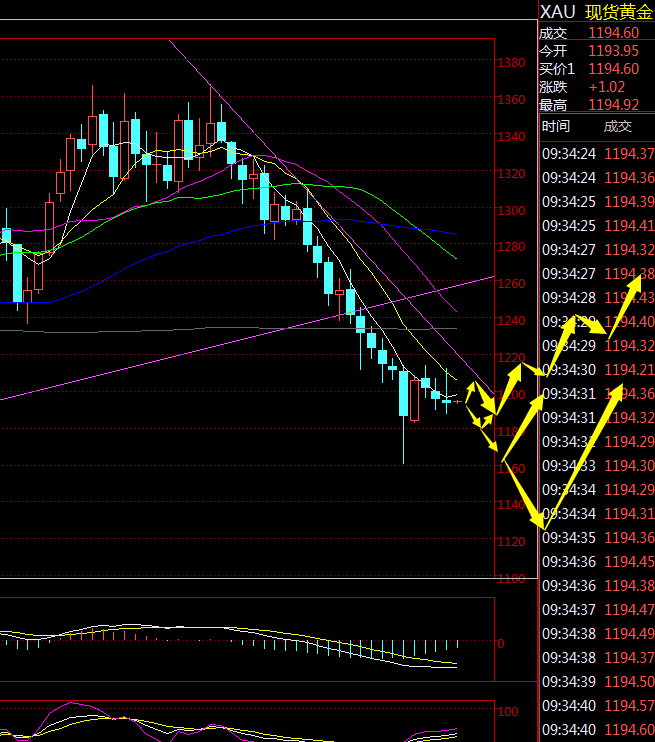Viewport: 655px width, 742px height.
Task: Select the tick row priced 1194.49
Action: point(597,634)
